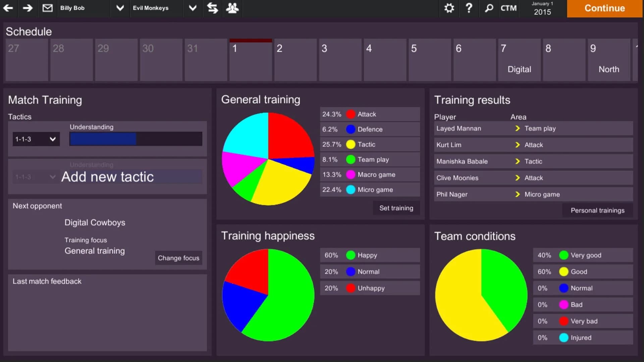This screenshot has height=362, width=644.
Task: Expand the Evil Monkeys team dropdown
Action: click(x=192, y=8)
